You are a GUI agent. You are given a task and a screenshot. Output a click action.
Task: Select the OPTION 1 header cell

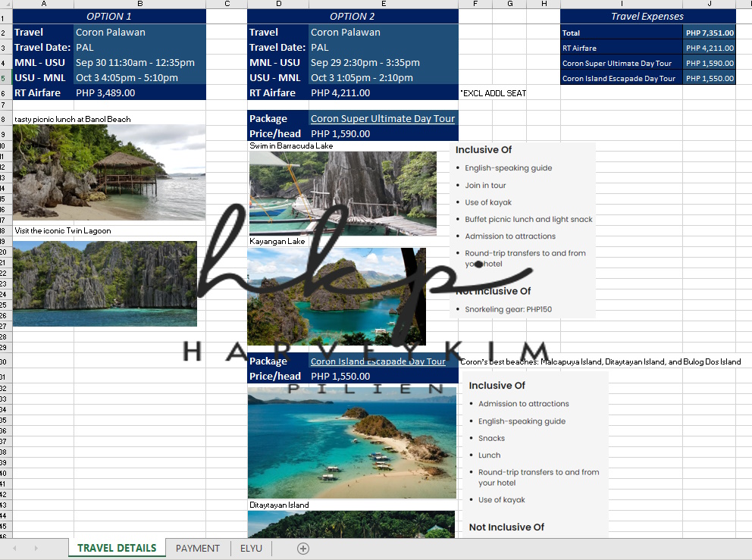point(109,17)
